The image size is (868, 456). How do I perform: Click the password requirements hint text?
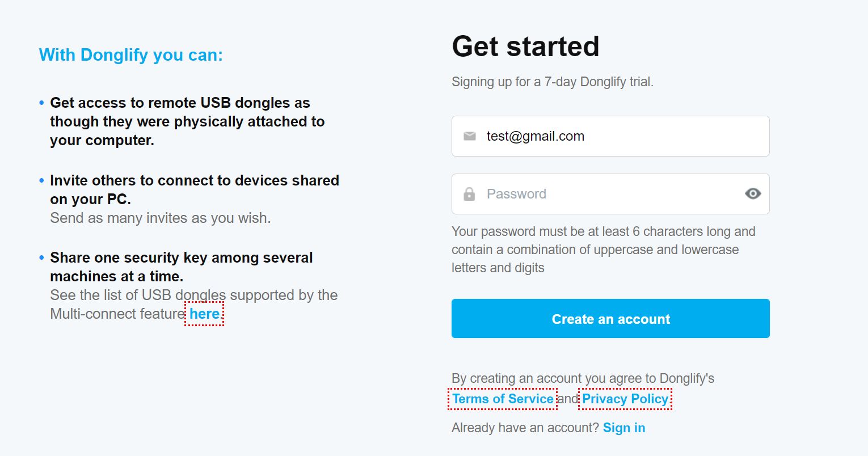pyautogui.click(x=603, y=250)
